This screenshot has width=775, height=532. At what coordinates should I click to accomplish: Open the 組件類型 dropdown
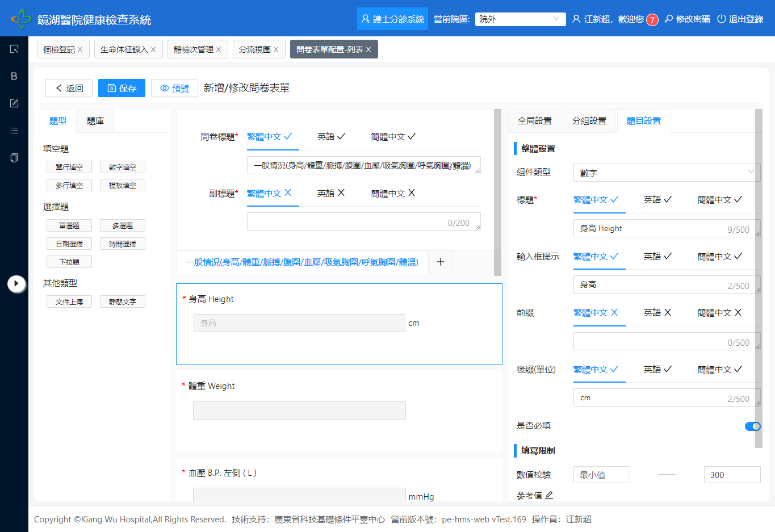(667, 173)
